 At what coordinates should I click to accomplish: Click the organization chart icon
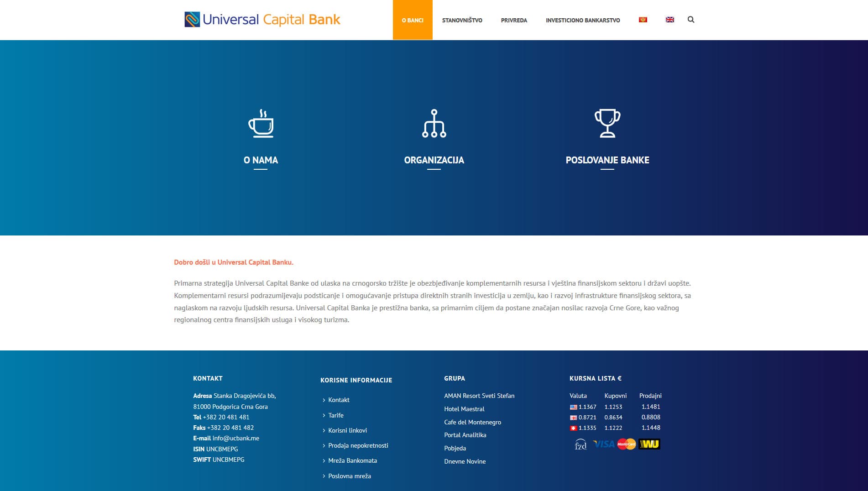pyautogui.click(x=434, y=123)
